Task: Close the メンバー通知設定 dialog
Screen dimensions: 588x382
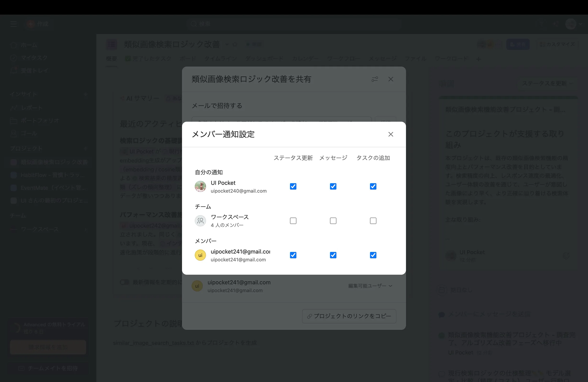Action: tap(391, 134)
